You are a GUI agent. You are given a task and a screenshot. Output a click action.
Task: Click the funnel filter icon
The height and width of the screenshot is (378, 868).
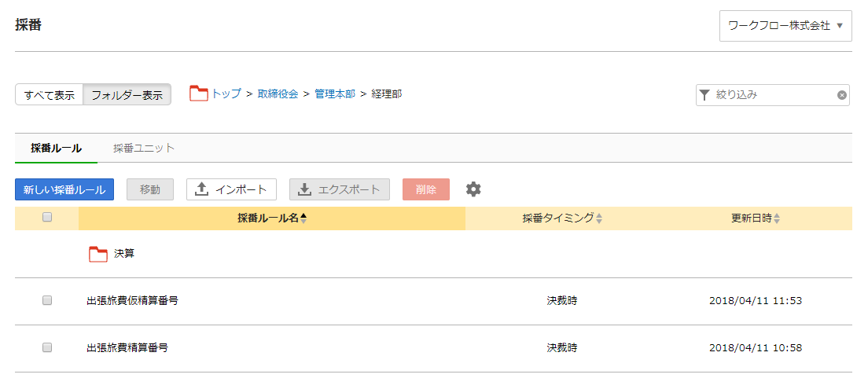(704, 95)
